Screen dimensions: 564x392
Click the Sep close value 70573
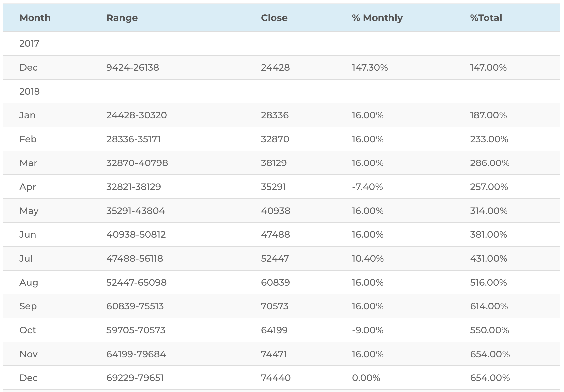(275, 306)
